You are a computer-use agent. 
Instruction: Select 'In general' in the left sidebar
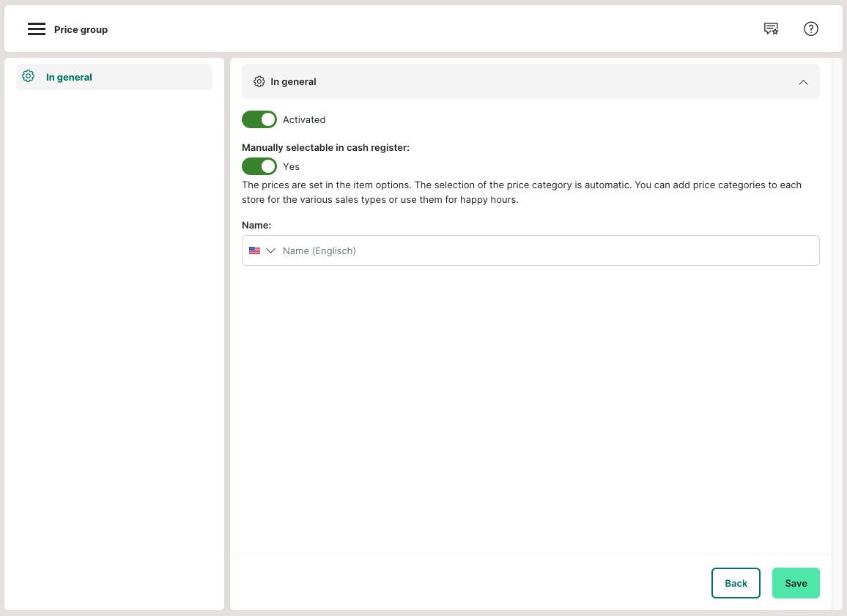coord(69,77)
